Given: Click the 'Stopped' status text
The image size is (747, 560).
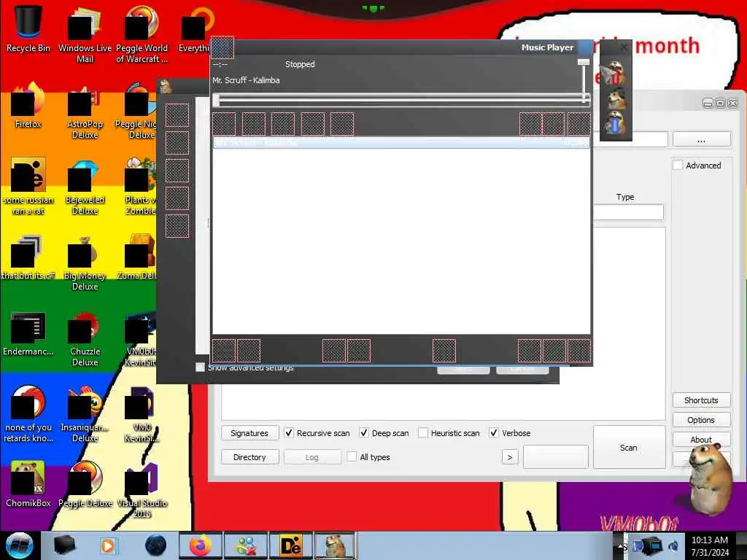Looking at the screenshot, I should pyautogui.click(x=300, y=64).
